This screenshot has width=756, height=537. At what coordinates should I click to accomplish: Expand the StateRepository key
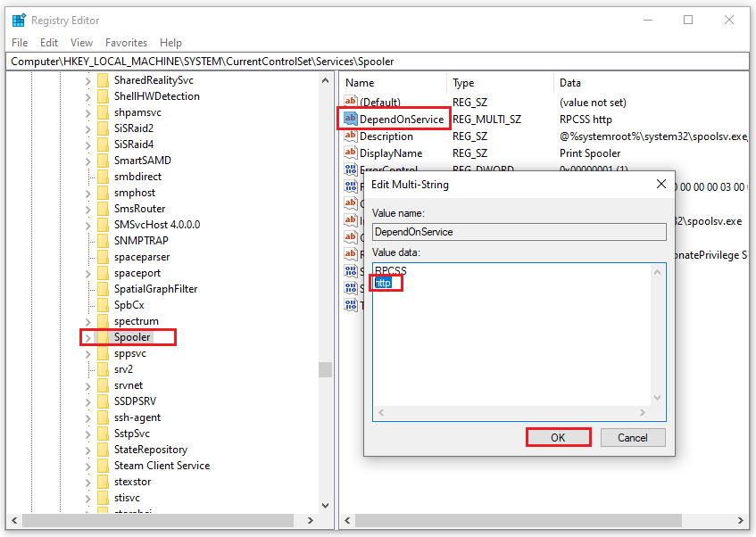click(x=87, y=450)
